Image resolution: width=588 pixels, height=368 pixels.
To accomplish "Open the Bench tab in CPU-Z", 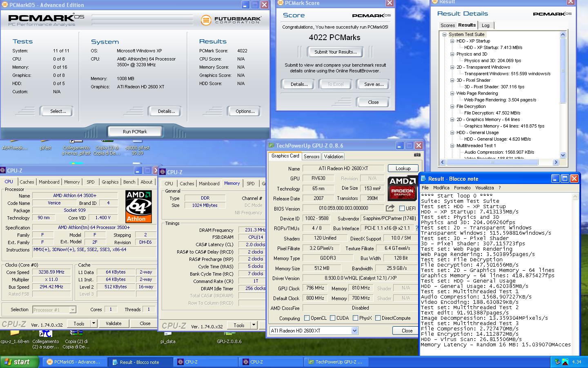I will (129, 182).
